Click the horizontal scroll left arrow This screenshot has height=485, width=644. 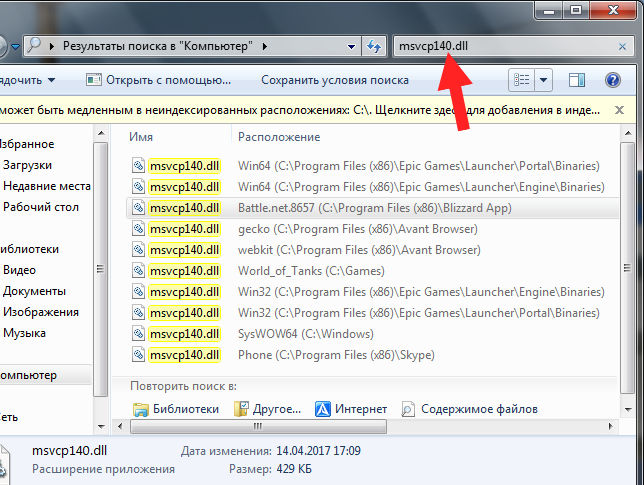point(120,426)
